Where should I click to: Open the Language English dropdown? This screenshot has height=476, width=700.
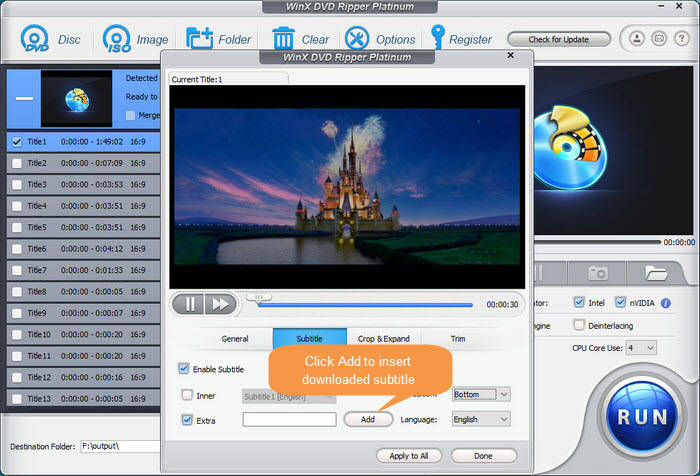pos(481,419)
